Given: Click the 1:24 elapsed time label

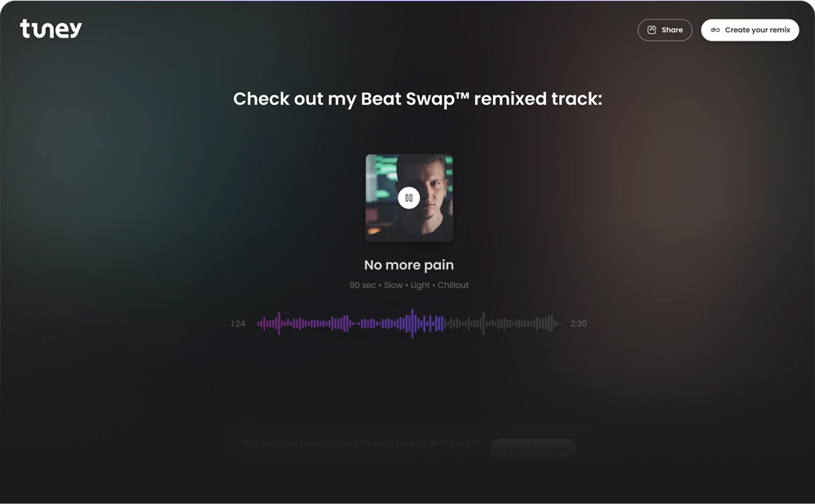Looking at the screenshot, I should click(238, 323).
